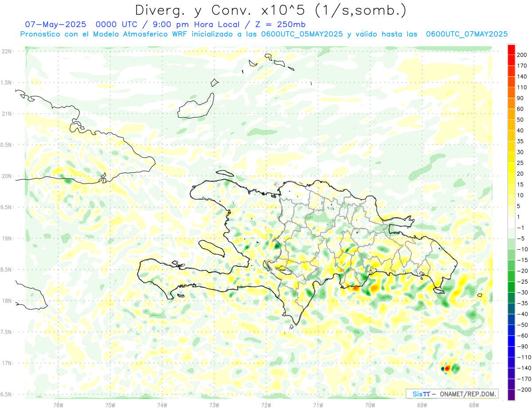The width and height of the screenshot is (532, 411).
Task: Click the "20N" latitude label
Action: 6,176
